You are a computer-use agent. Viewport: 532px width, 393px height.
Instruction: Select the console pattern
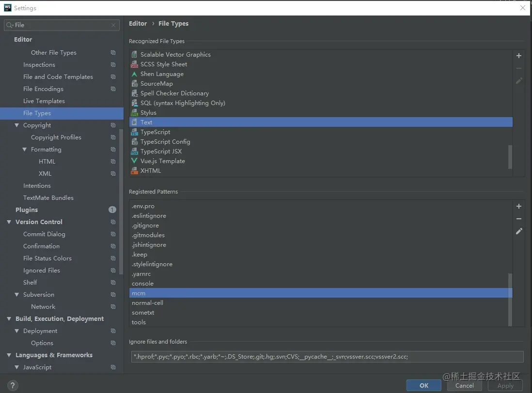pos(321,284)
